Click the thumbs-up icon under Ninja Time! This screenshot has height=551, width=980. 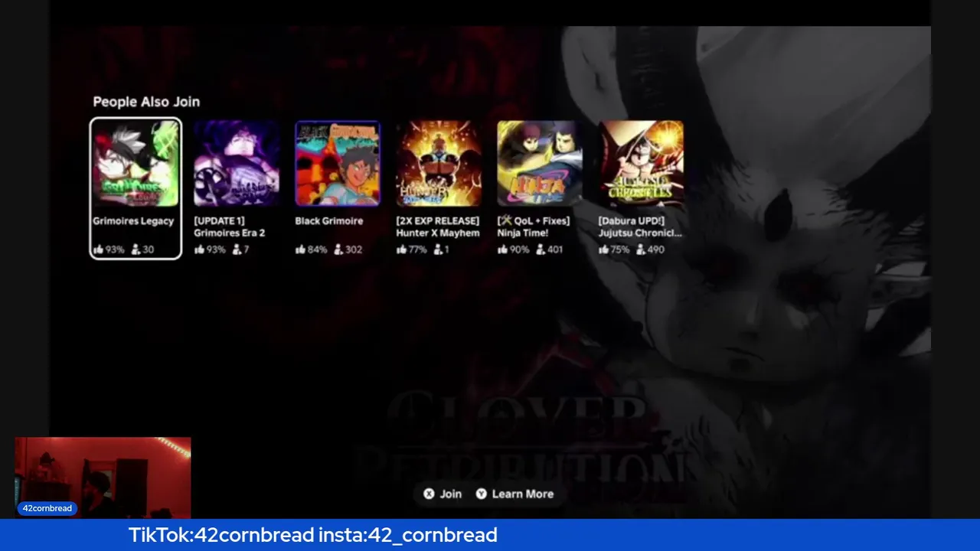point(502,249)
